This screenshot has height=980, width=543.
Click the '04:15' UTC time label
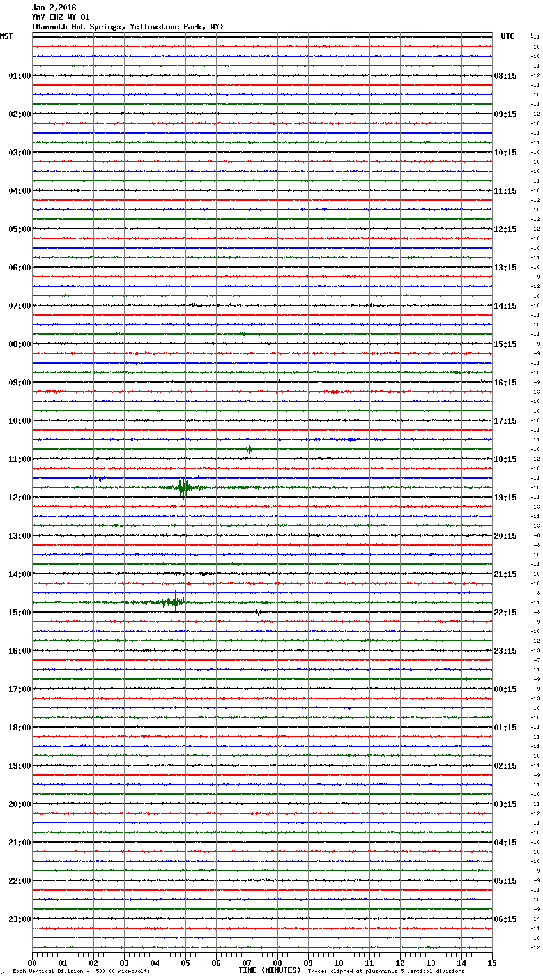pos(505,843)
